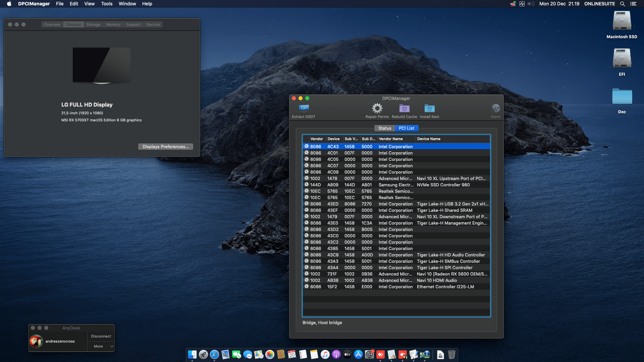Open the Trash in the dock
Viewport: 644px width, 362px height.
(451, 354)
